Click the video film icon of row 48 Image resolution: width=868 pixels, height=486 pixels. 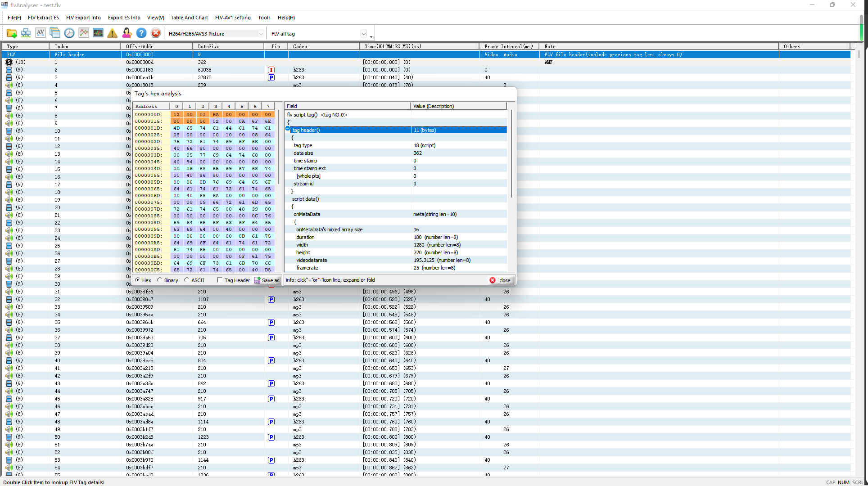click(x=9, y=422)
